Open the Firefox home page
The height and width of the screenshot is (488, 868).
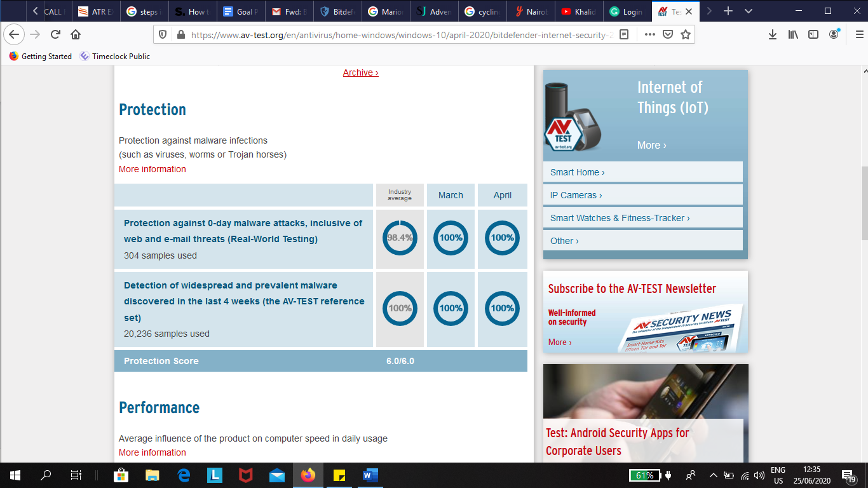click(76, 34)
